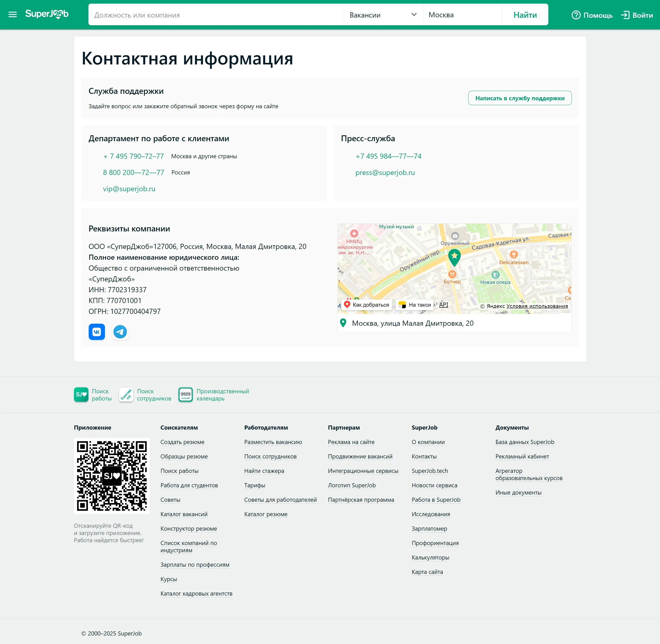Image resolution: width=660 pixels, height=644 pixels.
Task: Click the help question mark icon
Action: click(x=576, y=15)
